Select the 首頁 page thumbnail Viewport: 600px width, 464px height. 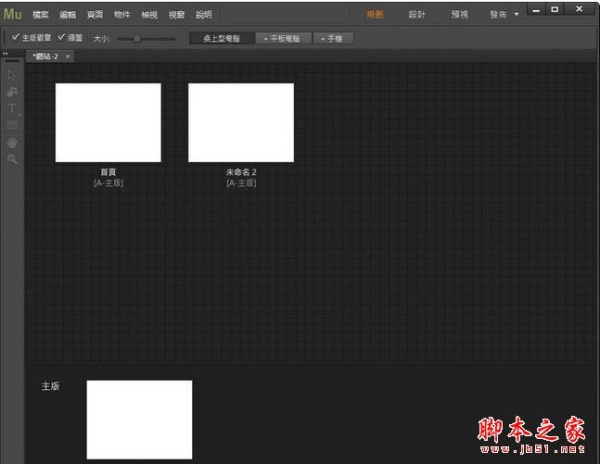(108, 122)
